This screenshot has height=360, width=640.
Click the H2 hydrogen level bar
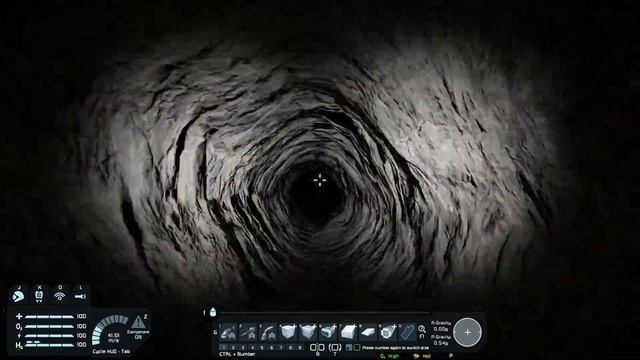[x=49, y=345]
